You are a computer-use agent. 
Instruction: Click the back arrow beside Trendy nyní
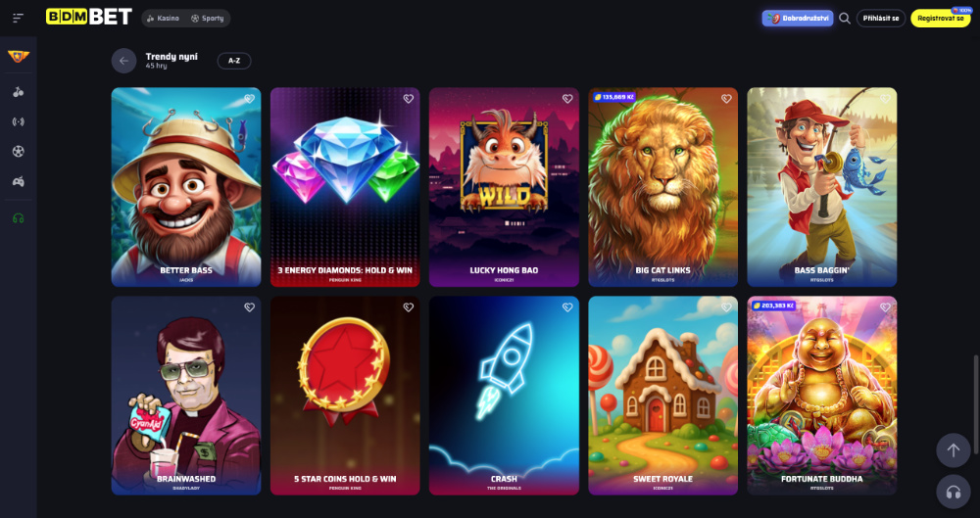[x=123, y=61]
